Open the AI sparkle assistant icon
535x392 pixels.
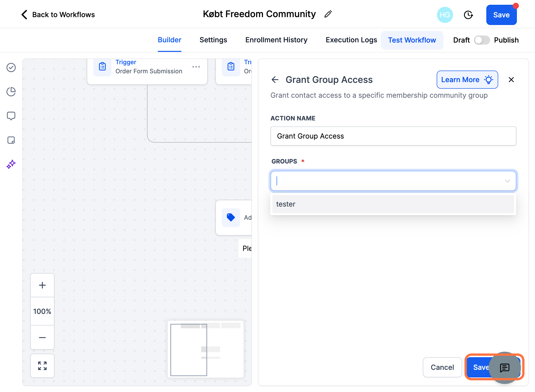point(11,164)
